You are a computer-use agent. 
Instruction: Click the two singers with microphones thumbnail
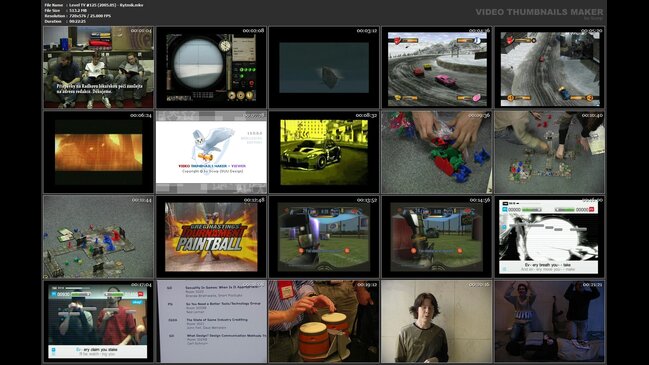click(98, 321)
